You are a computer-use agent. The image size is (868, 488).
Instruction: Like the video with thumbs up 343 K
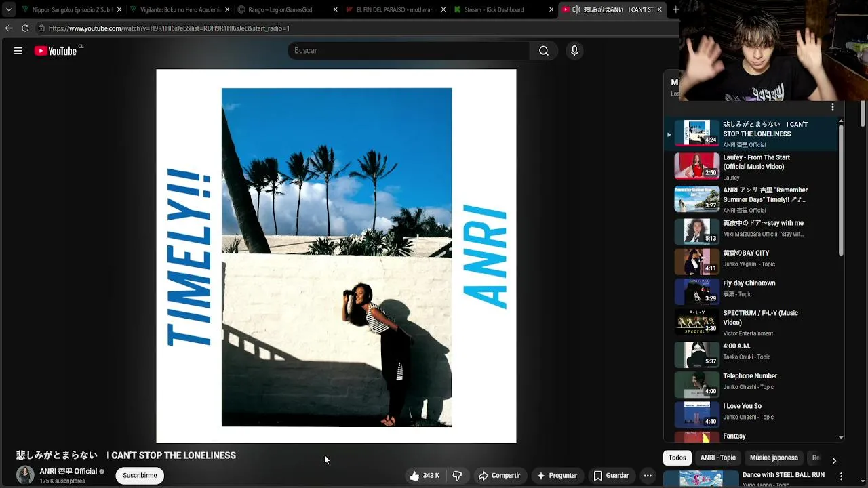tap(426, 476)
